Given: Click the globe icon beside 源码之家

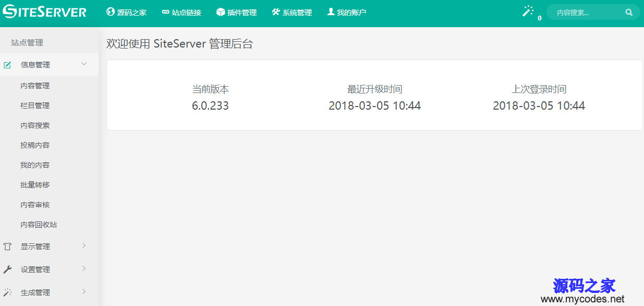Looking at the screenshot, I should click(x=110, y=11).
